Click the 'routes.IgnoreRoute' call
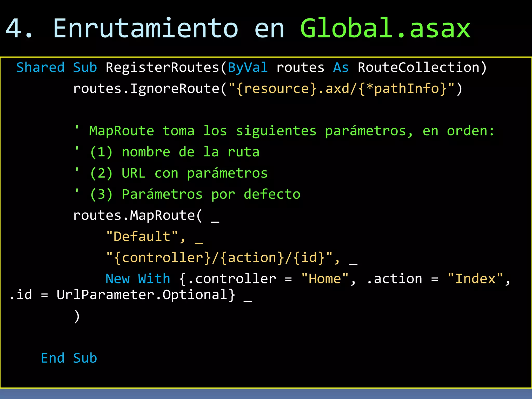This screenshot has width=532, height=399. tap(146, 89)
